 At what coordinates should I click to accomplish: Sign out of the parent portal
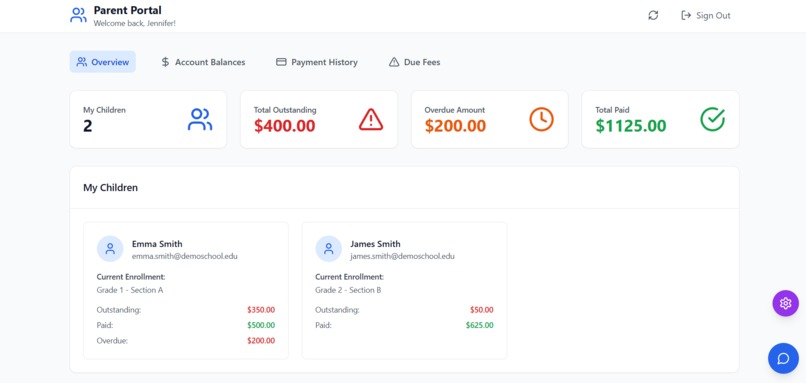point(705,15)
